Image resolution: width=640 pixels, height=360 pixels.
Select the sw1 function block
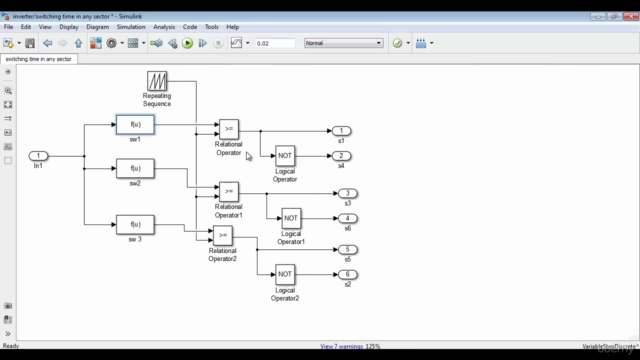135,124
